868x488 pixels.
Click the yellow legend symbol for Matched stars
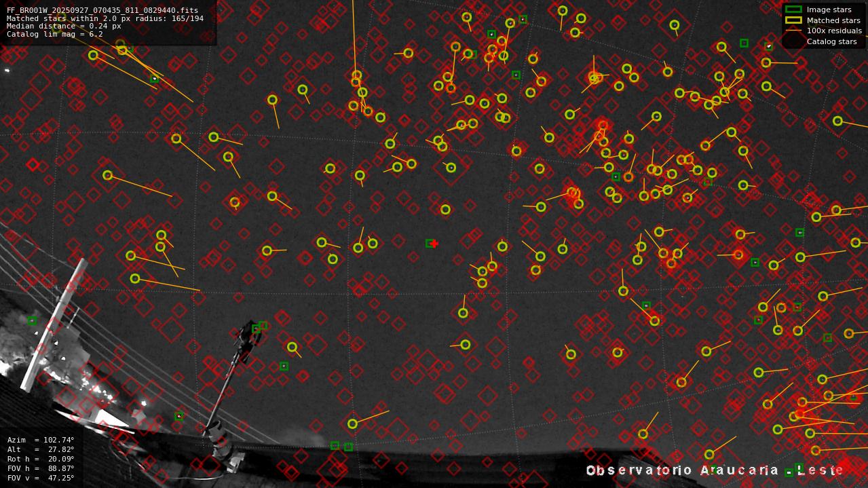tap(793, 20)
